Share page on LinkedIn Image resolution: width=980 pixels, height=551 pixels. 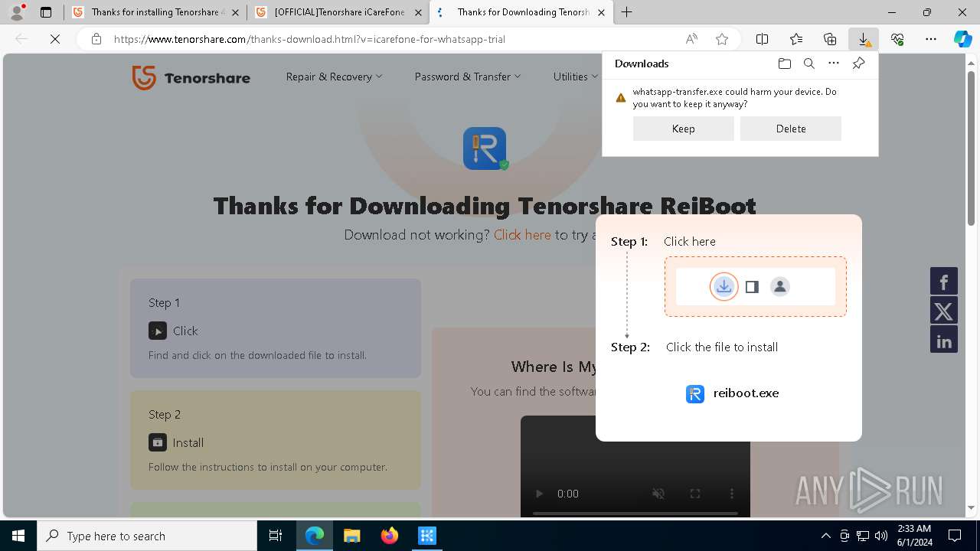coord(944,340)
